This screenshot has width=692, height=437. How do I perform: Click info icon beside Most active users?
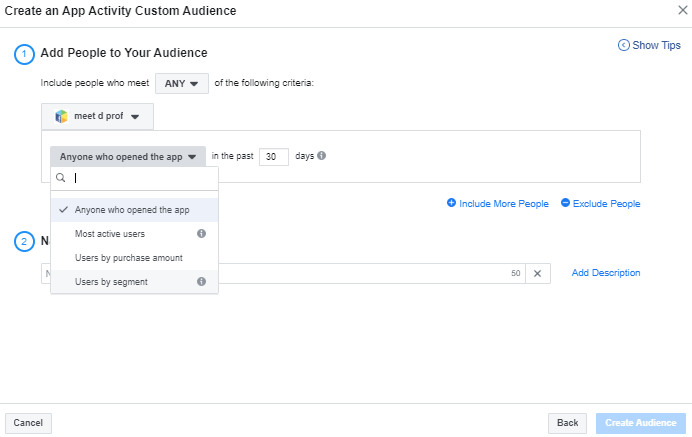click(x=201, y=234)
